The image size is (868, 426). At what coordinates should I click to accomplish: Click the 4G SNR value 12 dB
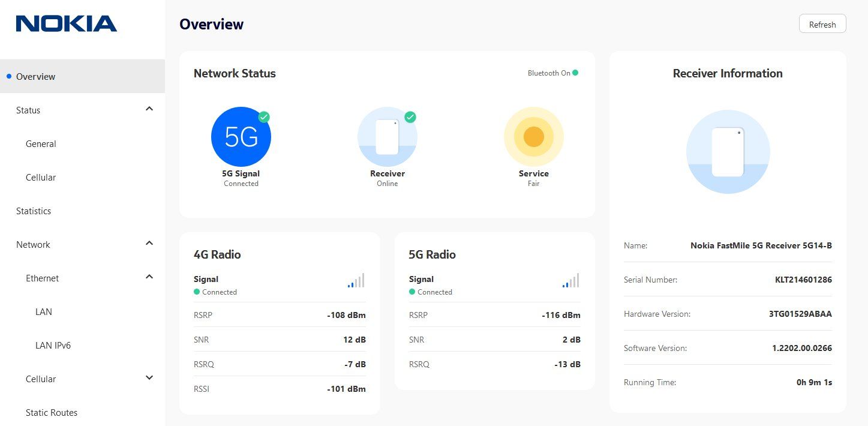tap(355, 340)
